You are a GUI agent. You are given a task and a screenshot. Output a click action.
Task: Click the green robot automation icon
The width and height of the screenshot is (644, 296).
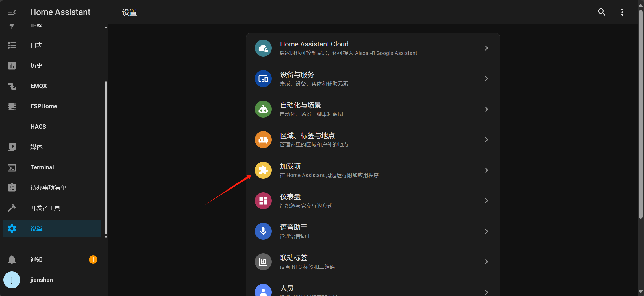click(x=263, y=109)
